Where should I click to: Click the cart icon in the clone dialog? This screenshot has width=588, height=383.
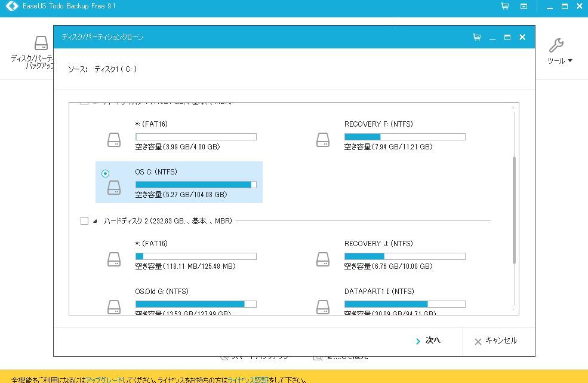(x=476, y=37)
